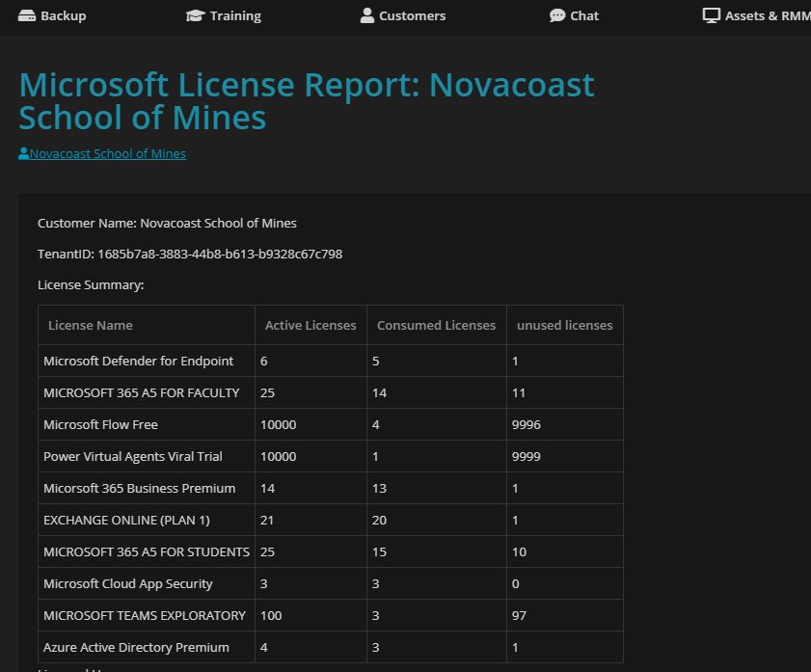Select the MICROSOFT TEAMS EXPLORATORY license cell
Screen dimensions: 811x672
[145, 616]
